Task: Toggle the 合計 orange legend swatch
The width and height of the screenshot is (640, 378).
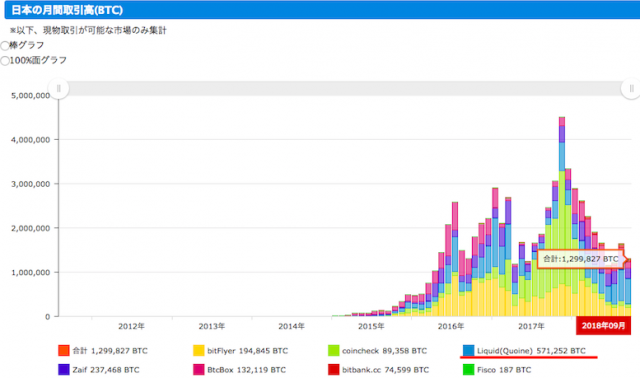Action: point(64,351)
